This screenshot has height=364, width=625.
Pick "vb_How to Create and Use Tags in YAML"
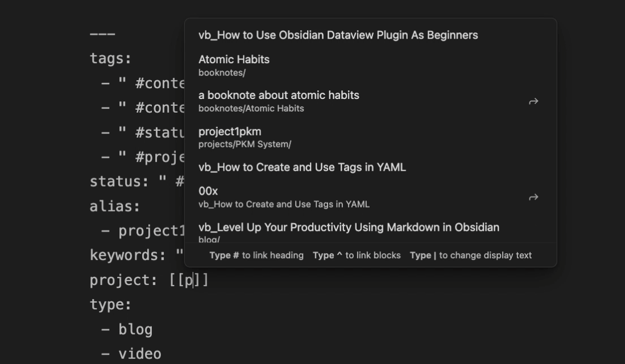pyautogui.click(x=302, y=167)
